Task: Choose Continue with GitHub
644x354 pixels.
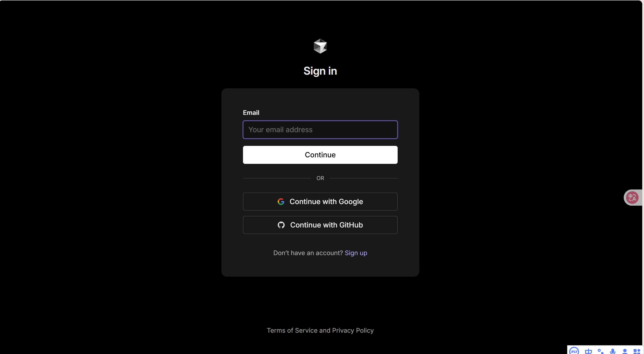Action: [320, 225]
